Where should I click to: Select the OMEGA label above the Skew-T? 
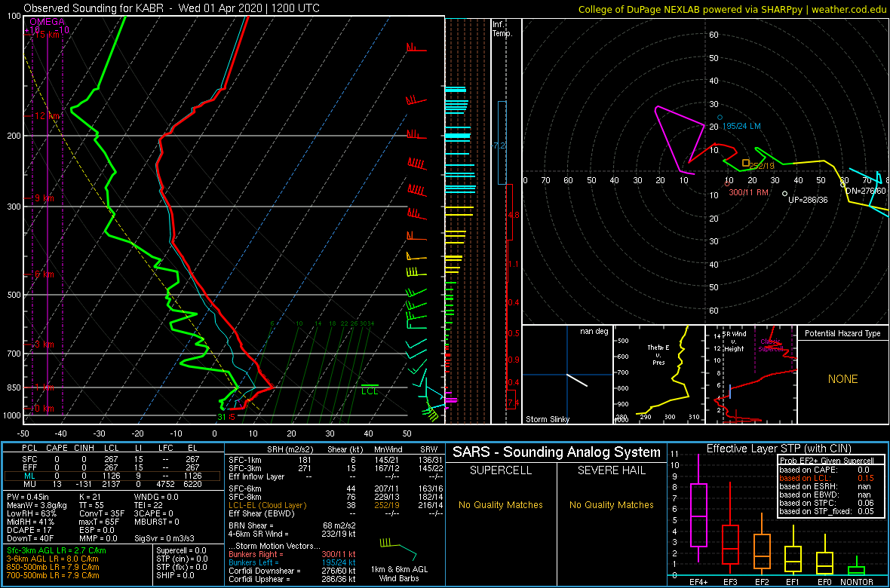tap(47, 22)
